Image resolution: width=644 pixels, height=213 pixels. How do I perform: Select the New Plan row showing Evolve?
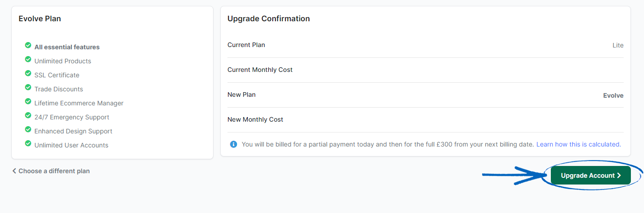(425, 95)
